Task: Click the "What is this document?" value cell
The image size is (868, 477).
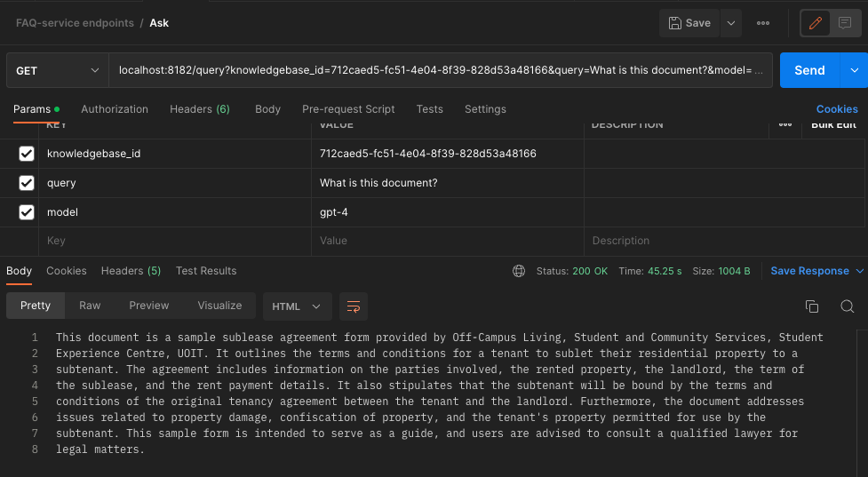Action: coord(448,183)
